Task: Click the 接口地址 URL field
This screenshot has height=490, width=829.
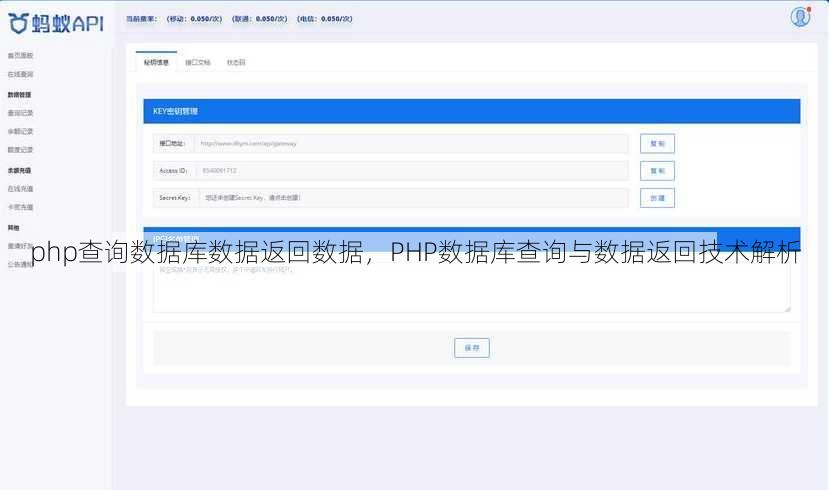Action: (411, 143)
